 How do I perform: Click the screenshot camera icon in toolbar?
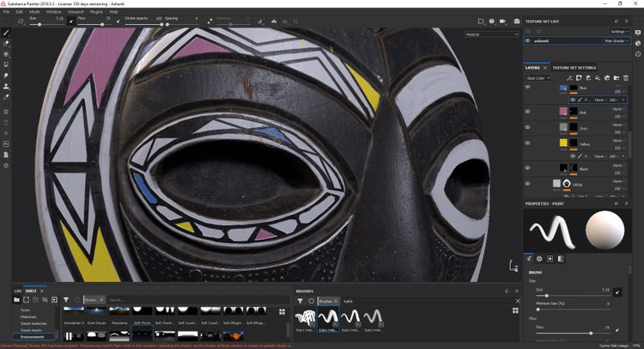coord(517,21)
